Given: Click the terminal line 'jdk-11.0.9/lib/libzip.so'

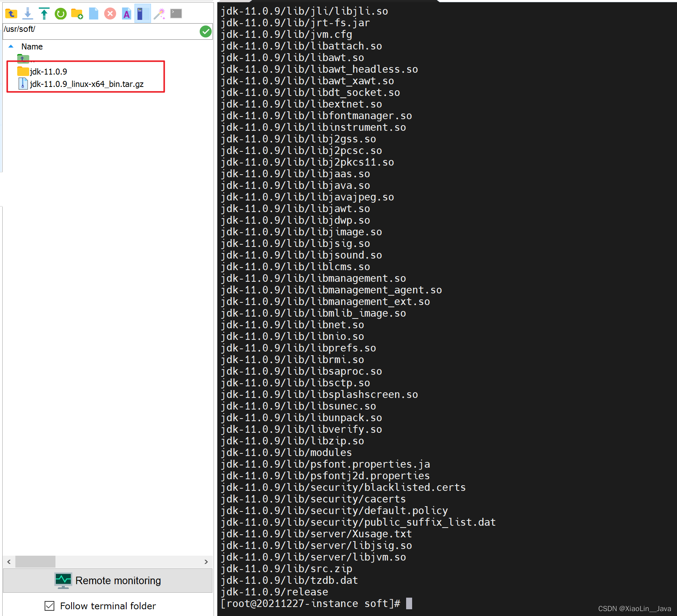Looking at the screenshot, I should (292, 441).
